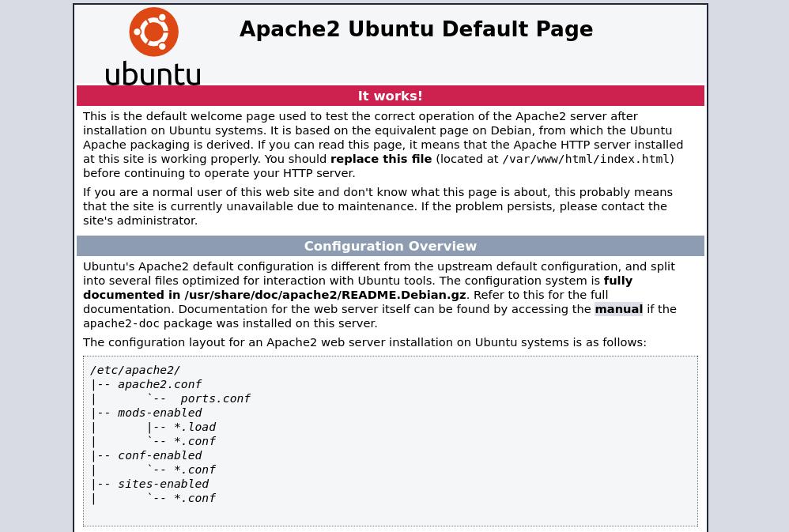
Task: Select the It works! banner
Action: pos(390,96)
